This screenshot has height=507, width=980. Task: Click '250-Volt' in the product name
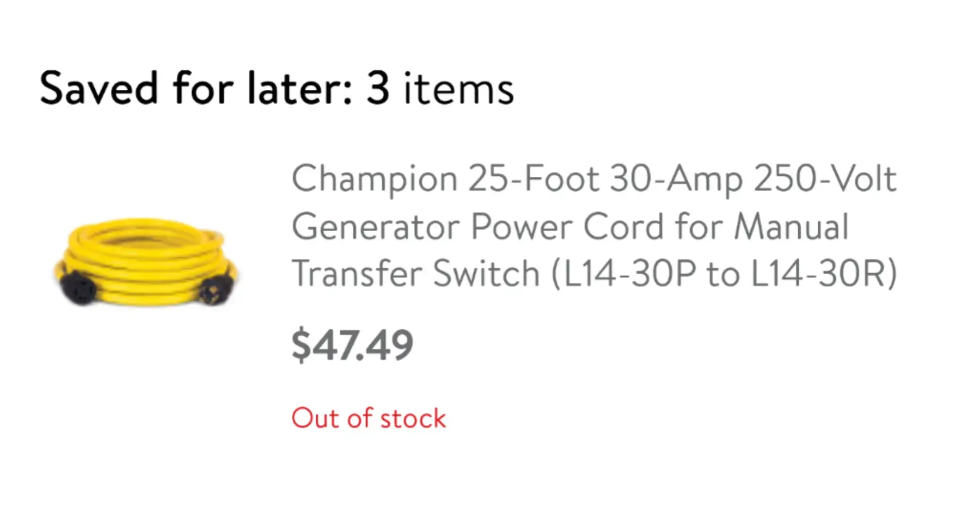[x=825, y=178]
